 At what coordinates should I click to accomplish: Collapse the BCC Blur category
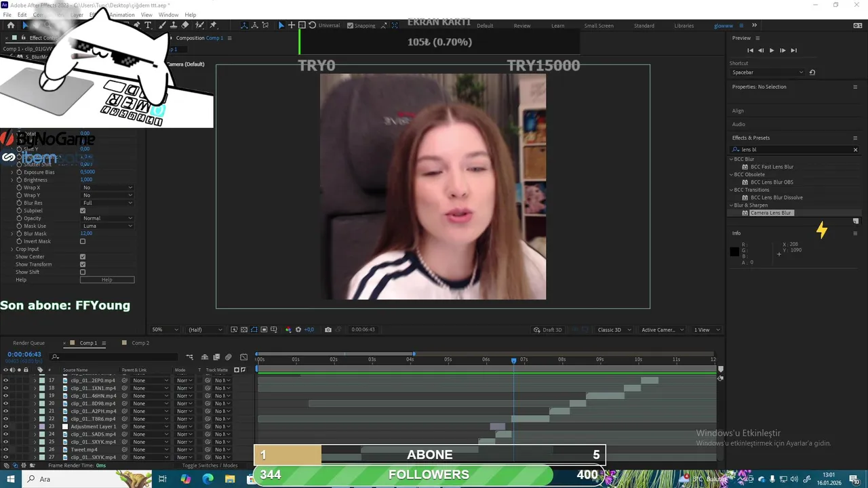click(x=732, y=159)
